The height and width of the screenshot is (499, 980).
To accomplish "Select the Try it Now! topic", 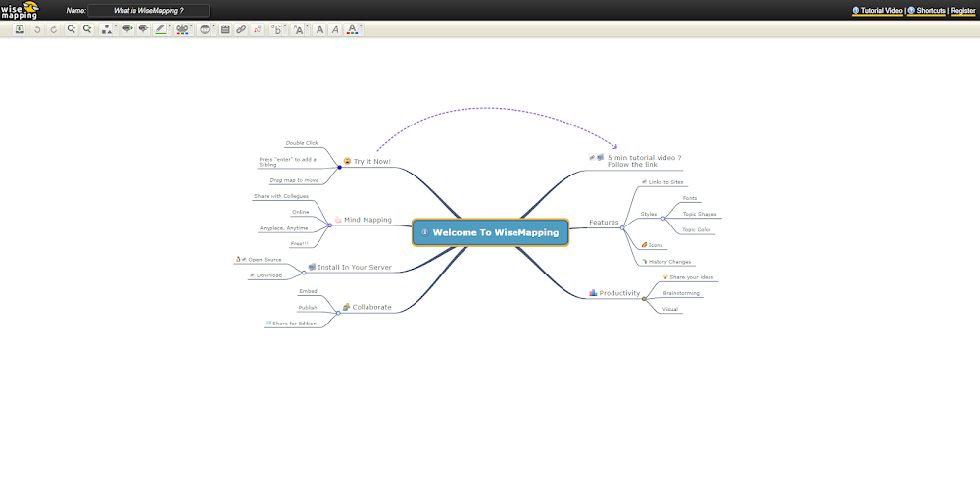I will [x=367, y=162].
